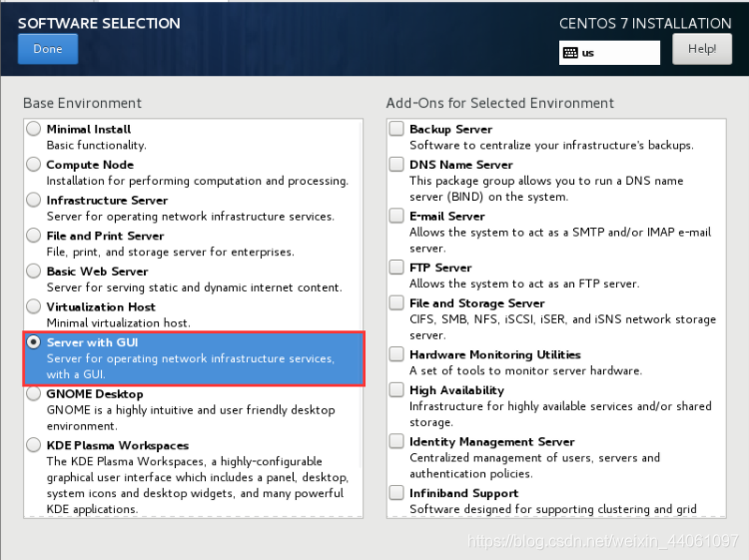Click the KDE Plasma Workspaces label
Image resolution: width=749 pixels, height=560 pixels.
tap(118, 445)
